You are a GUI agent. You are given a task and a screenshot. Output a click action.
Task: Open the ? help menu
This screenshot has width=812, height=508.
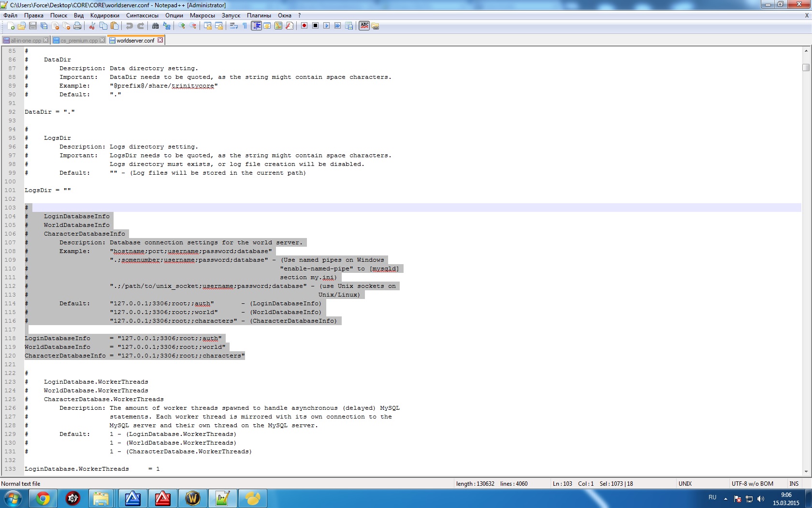[x=300, y=15]
